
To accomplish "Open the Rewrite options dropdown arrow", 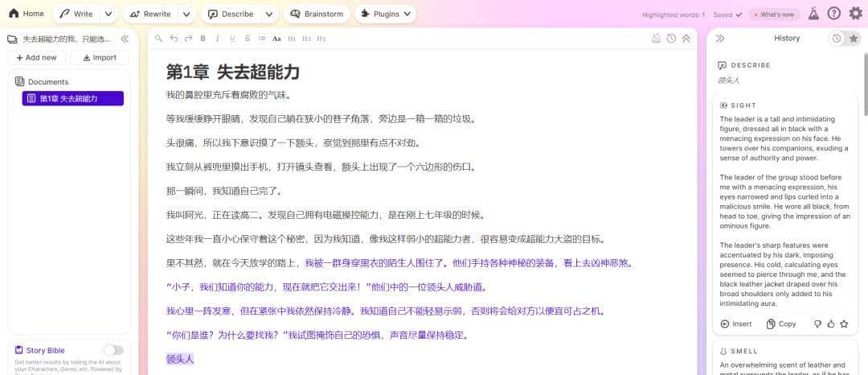I will 187,14.
